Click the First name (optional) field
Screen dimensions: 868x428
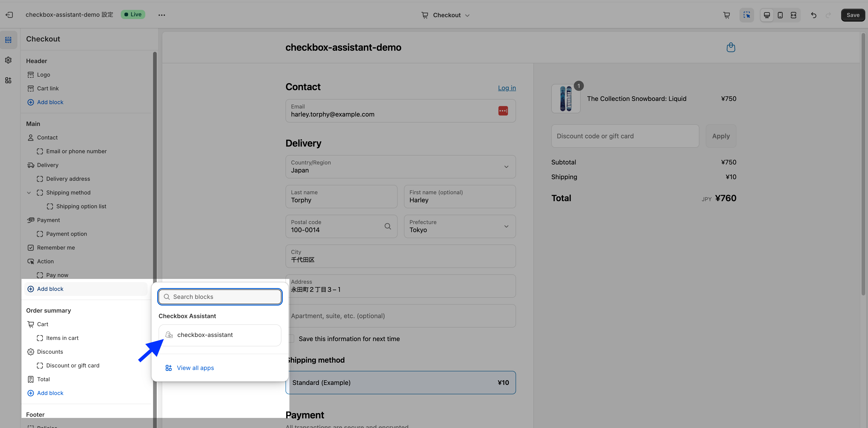click(460, 197)
